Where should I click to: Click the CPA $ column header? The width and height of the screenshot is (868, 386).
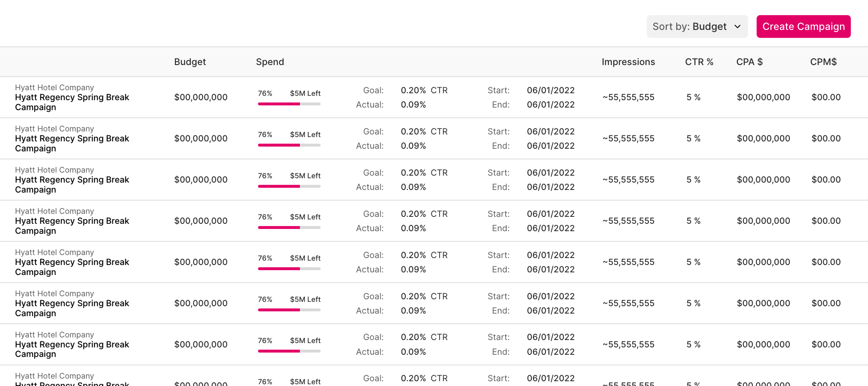(x=750, y=62)
